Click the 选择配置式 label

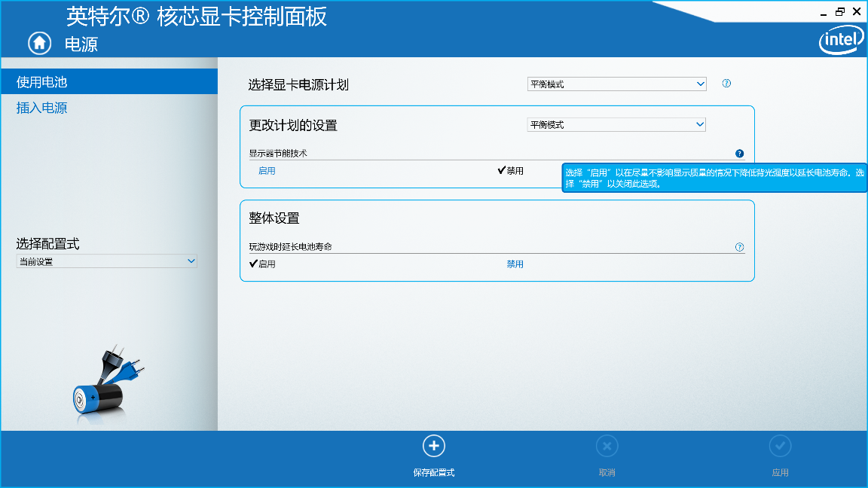(47, 243)
